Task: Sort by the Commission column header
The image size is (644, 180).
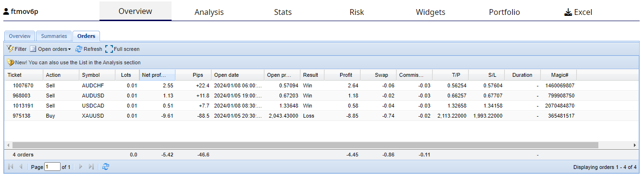Action: point(414,75)
